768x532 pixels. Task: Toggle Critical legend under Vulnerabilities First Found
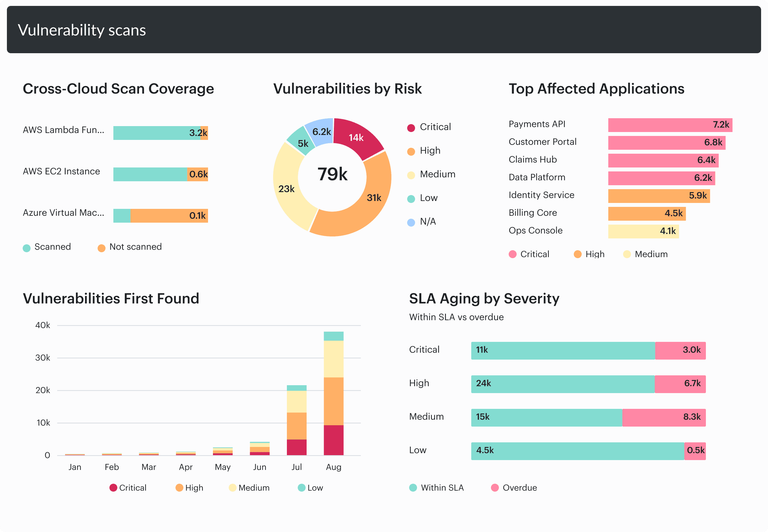(128, 488)
